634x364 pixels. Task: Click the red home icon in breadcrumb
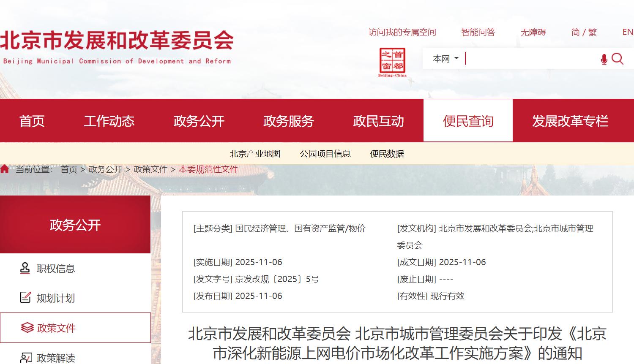[5, 169]
